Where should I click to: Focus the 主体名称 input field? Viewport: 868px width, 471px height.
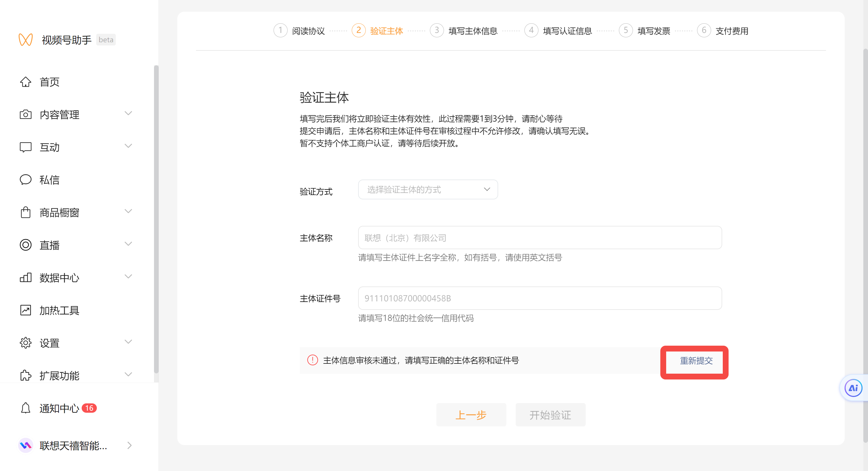(540, 238)
